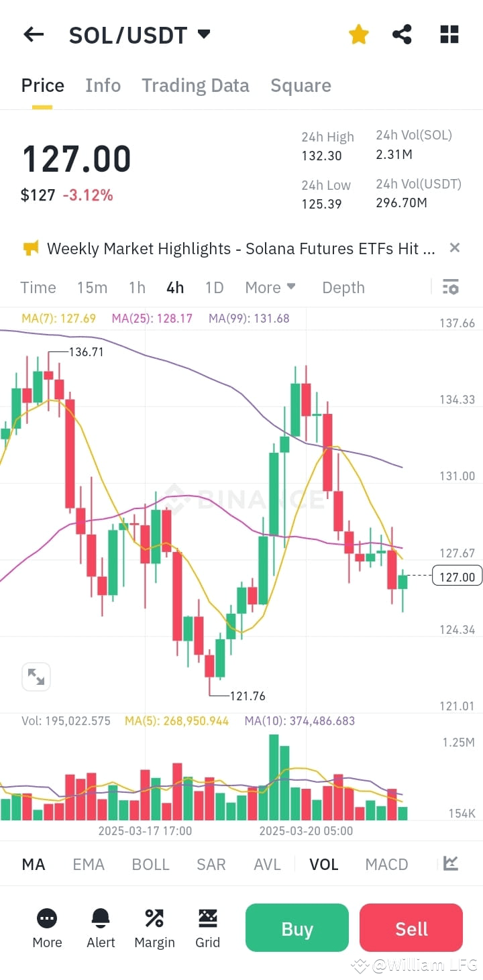Toggle the VOL indicator
483x980 pixels.
click(x=324, y=865)
